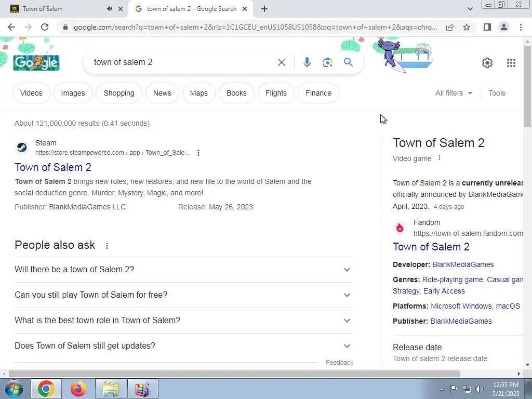Click the horizontal page scrollbar
Screen dimensions: 532x399
point(234,374)
